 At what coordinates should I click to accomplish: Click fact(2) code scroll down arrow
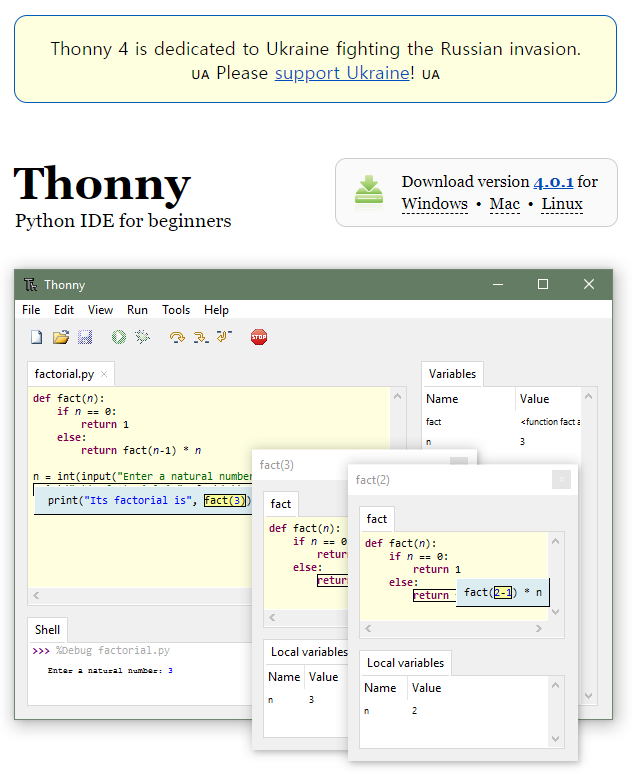555,612
